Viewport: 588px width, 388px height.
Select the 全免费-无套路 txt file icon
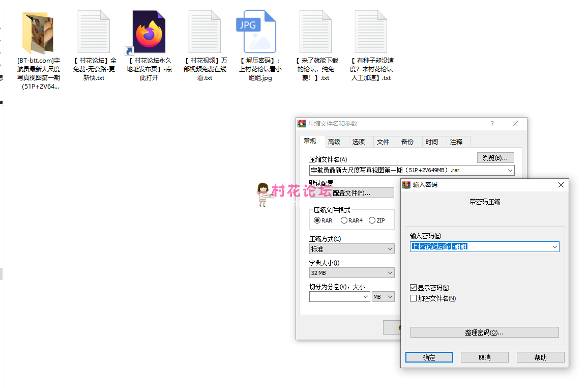pyautogui.click(x=94, y=32)
